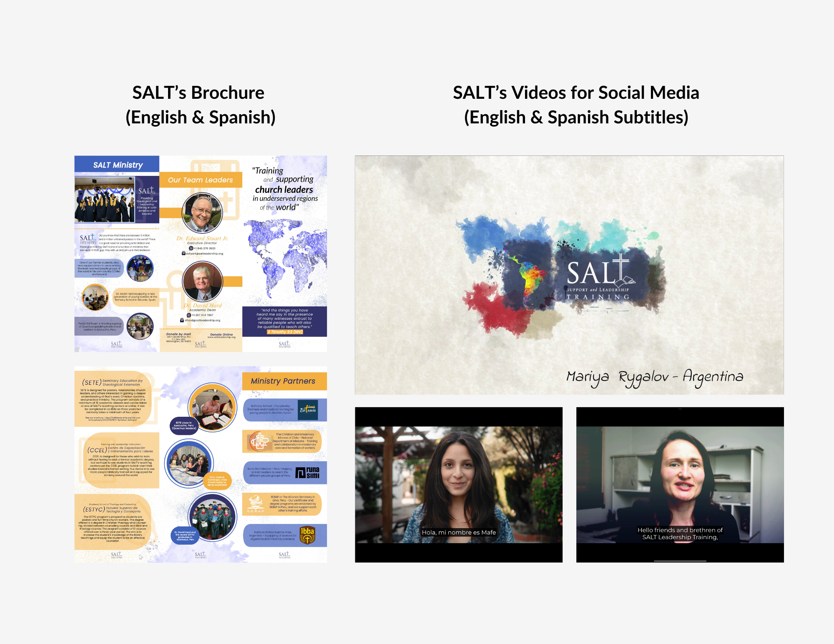Click the runa simi partner logo
The height and width of the screenshot is (644, 834).
tap(307, 473)
